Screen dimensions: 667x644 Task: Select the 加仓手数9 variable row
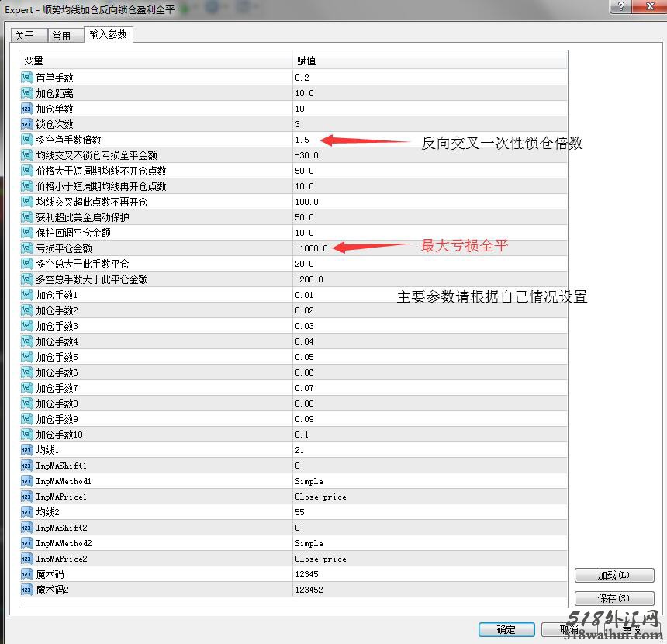pyautogui.click(x=156, y=419)
